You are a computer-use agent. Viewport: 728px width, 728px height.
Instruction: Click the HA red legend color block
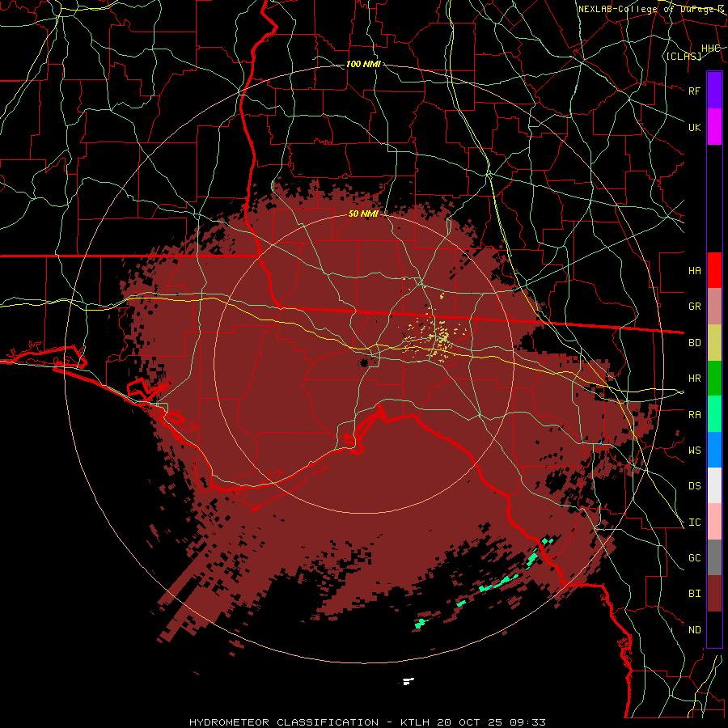[714, 270]
